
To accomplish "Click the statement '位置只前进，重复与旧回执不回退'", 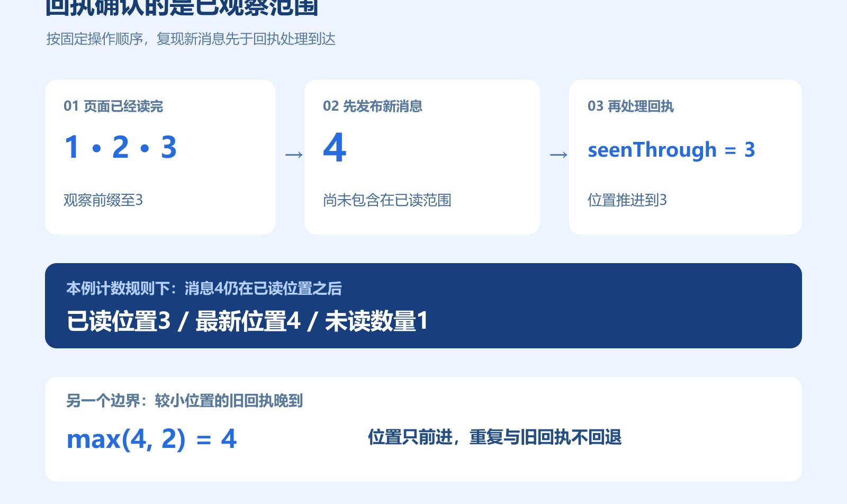I will tap(494, 437).
